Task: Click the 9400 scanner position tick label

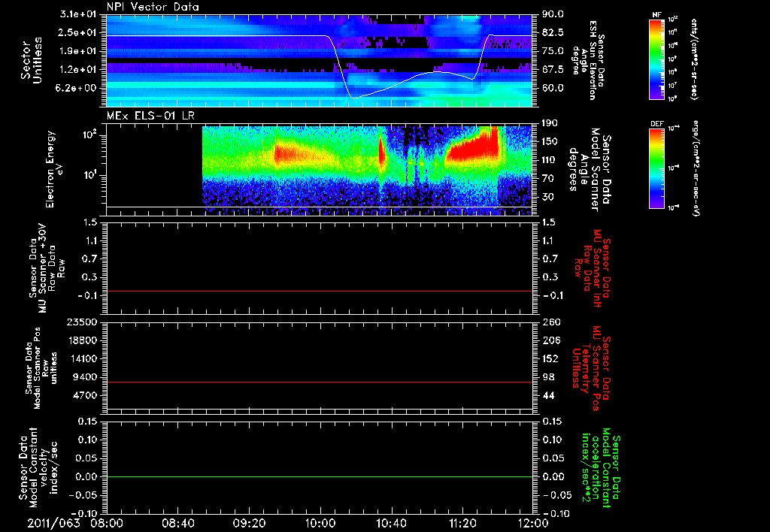Action: click(x=84, y=377)
